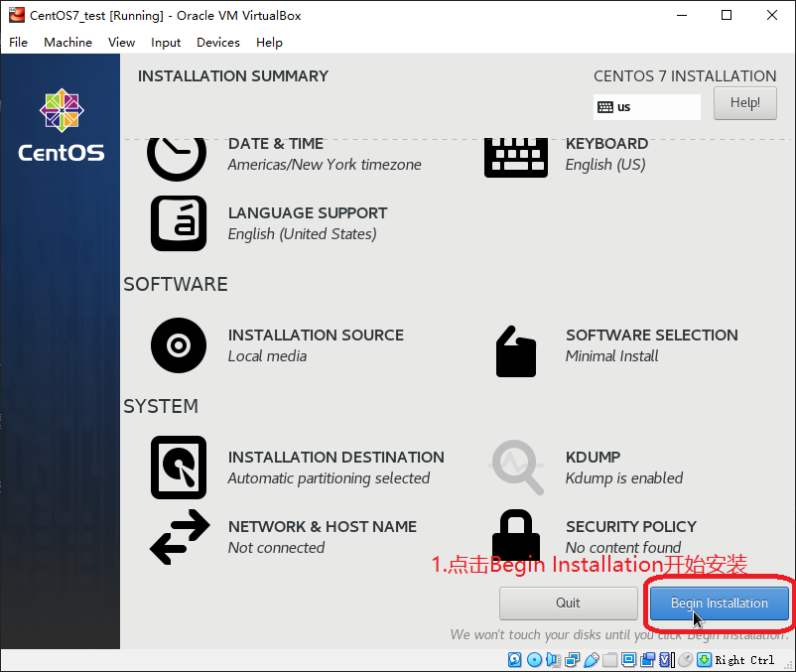Click green arrow host key icon
The height and width of the screenshot is (672, 796).
point(704,660)
